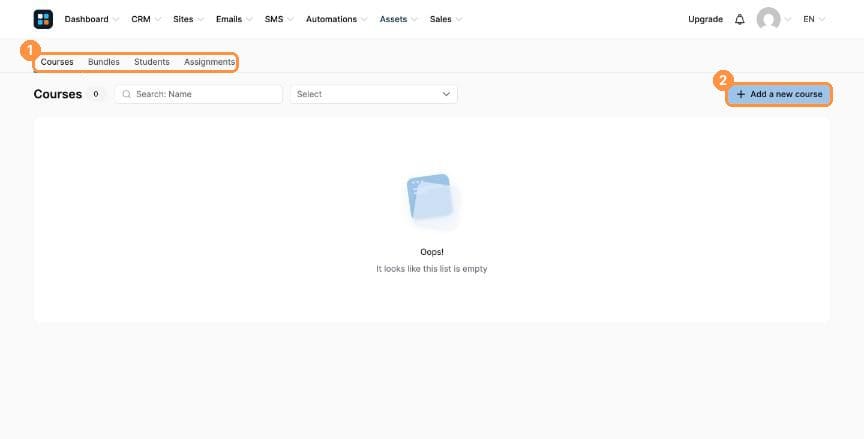This screenshot has width=864, height=439.
Task: Expand the SMS menu chevron
Action: (x=290, y=19)
